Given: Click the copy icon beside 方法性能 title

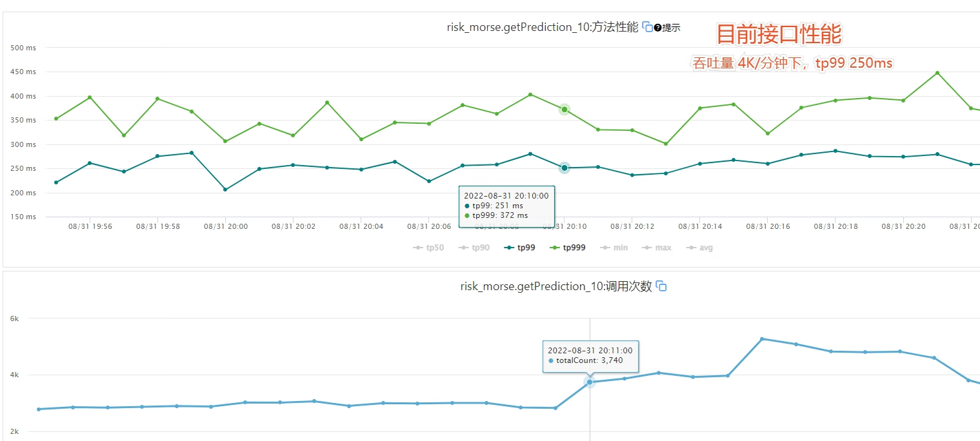Looking at the screenshot, I should (648, 27).
